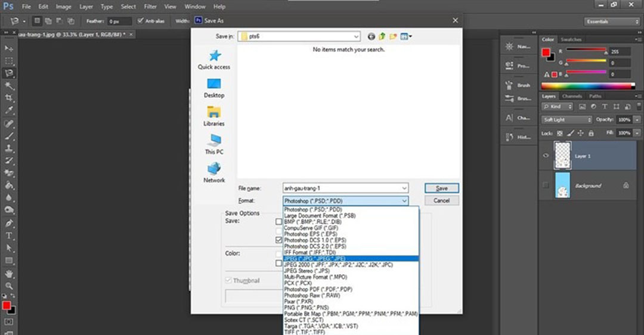The height and width of the screenshot is (335, 644).
Task: Select the Rectangle shape tool
Action: coord(8,260)
